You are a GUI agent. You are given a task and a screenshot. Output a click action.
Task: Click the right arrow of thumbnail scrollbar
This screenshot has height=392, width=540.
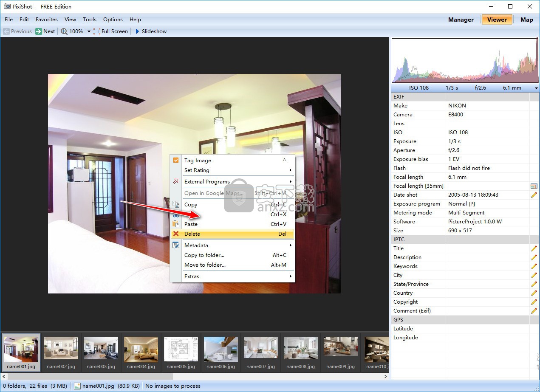pyautogui.click(x=386, y=376)
